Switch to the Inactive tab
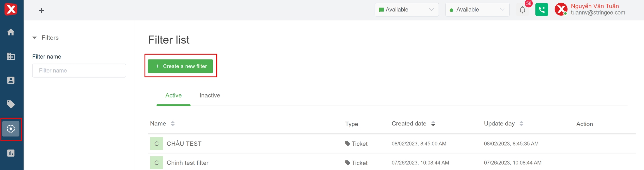644x170 pixels. [210, 96]
